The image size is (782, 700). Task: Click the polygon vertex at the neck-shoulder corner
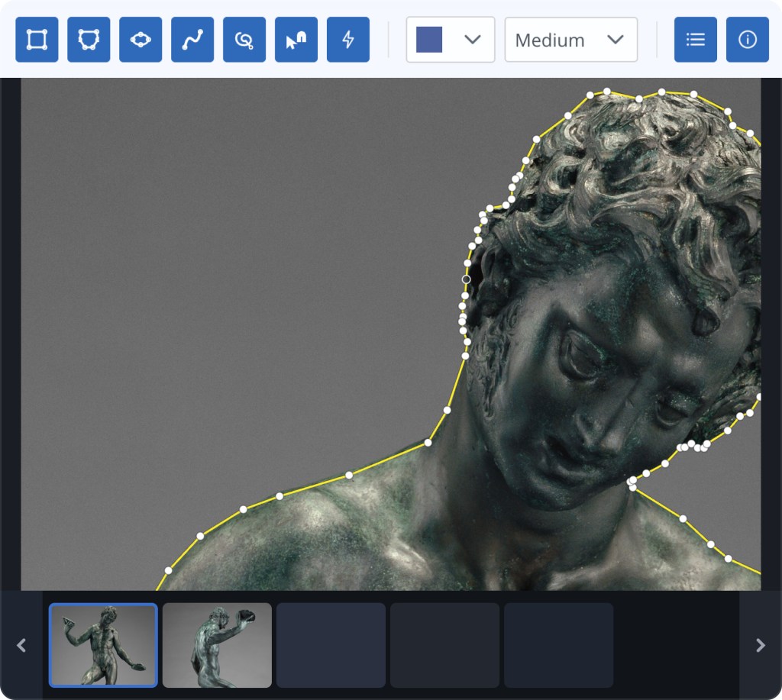pos(428,442)
